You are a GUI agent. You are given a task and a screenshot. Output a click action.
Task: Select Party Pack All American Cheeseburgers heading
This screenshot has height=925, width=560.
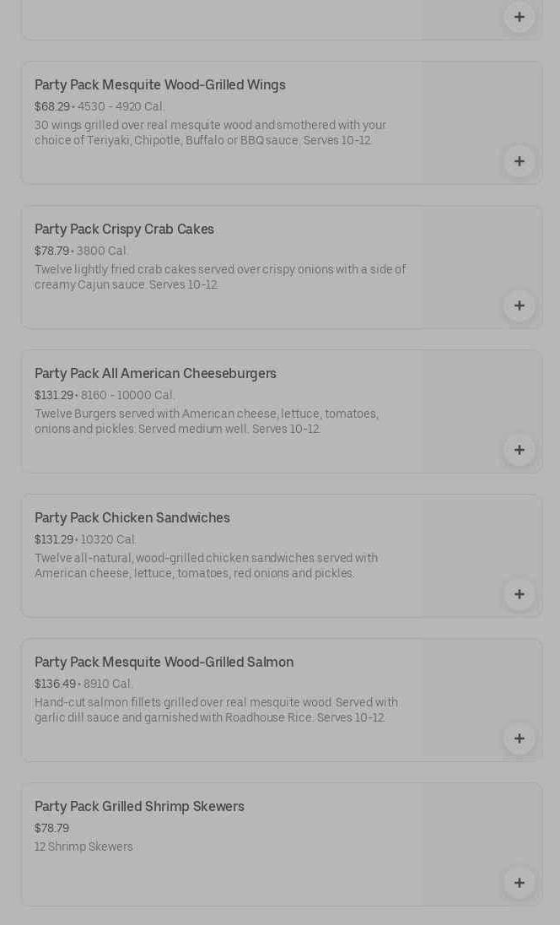click(155, 374)
